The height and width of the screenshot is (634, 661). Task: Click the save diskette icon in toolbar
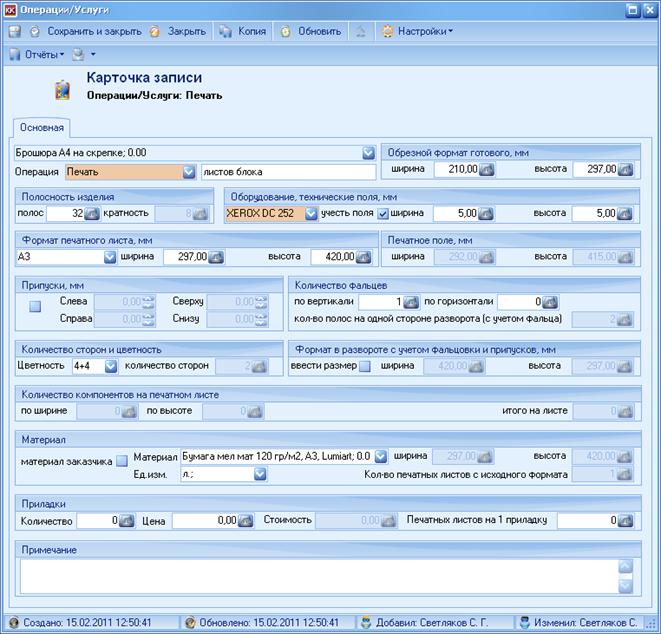(15, 32)
